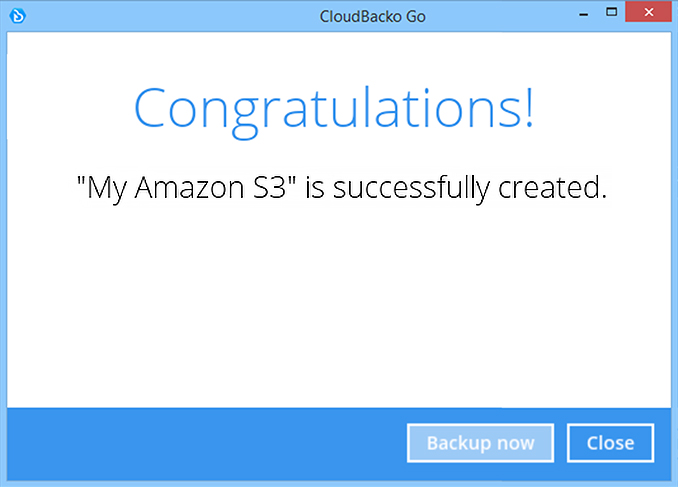Click the word "Backup" on the Backup now button
Image resolution: width=678 pixels, height=487 pixels.
(459, 443)
